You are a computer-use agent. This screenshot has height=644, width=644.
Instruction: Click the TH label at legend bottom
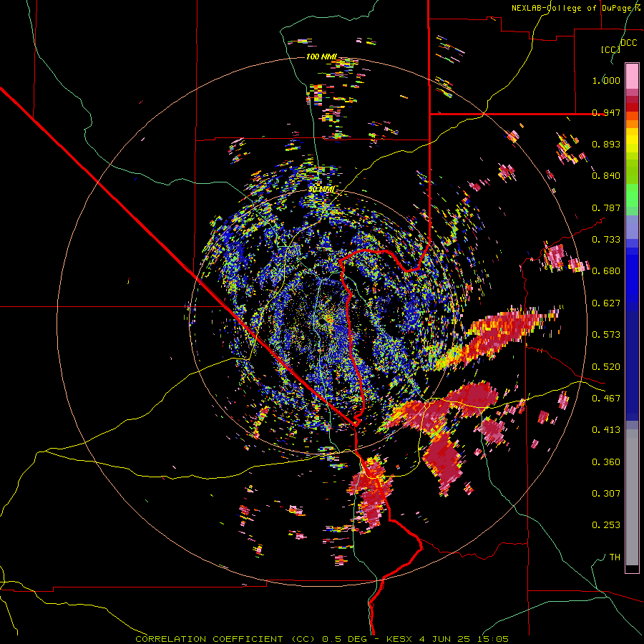click(x=615, y=557)
